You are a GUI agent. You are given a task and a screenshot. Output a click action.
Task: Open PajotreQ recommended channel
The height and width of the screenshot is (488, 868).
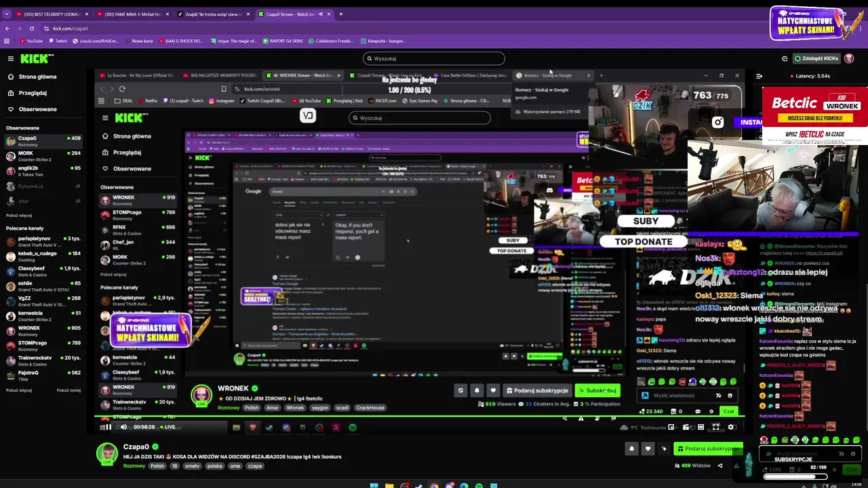pyautogui.click(x=43, y=375)
